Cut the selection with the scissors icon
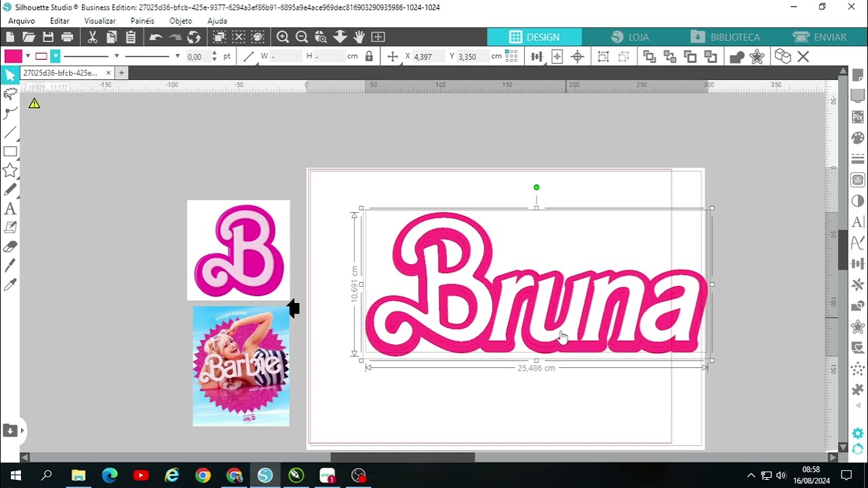Screen dimensions: 868x488 [x=93, y=37]
